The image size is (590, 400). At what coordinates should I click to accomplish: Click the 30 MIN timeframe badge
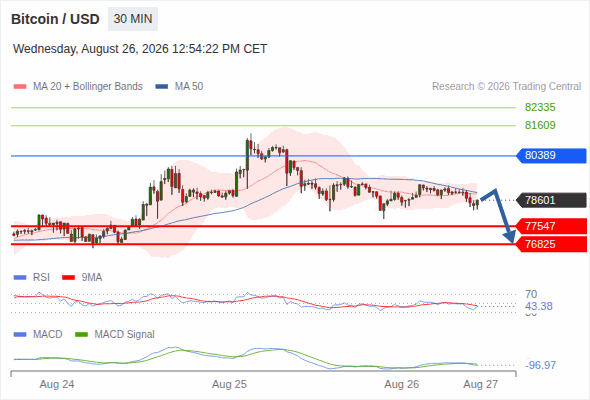tap(133, 19)
